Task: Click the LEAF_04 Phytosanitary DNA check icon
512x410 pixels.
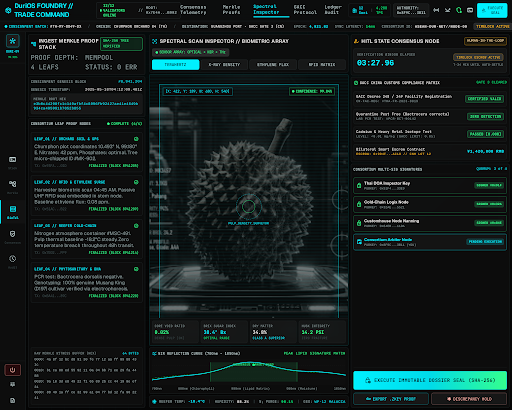Action: click(x=136, y=269)
